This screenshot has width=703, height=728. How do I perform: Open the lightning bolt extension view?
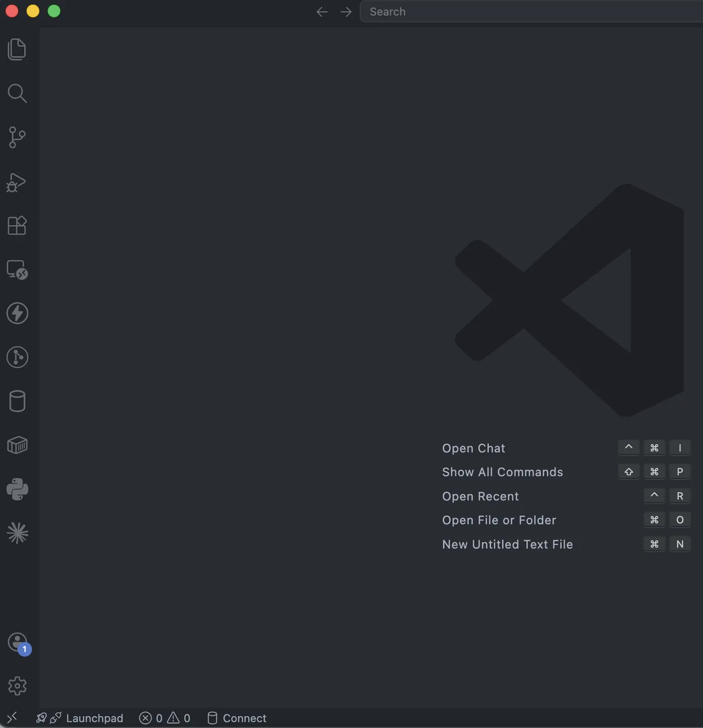pos(17,313)
